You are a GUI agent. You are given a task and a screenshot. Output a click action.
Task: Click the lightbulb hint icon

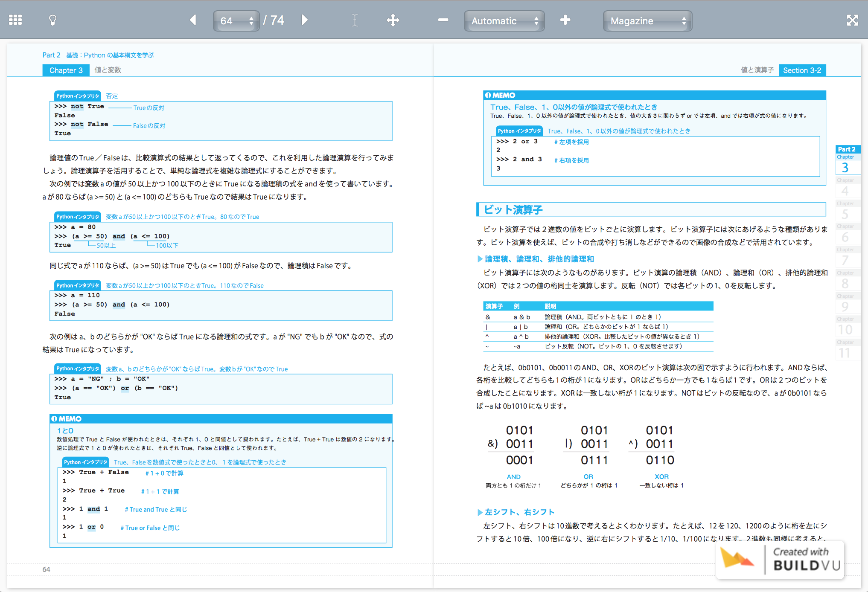(53, 20)
